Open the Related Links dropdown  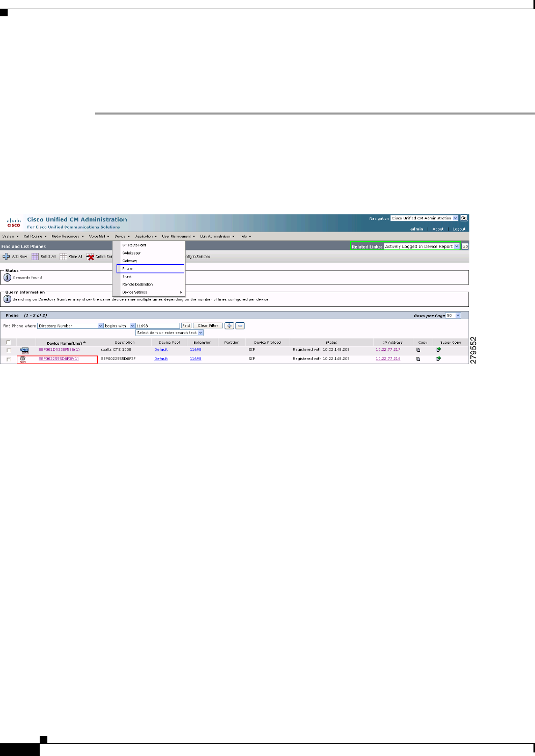click(422, 246)
